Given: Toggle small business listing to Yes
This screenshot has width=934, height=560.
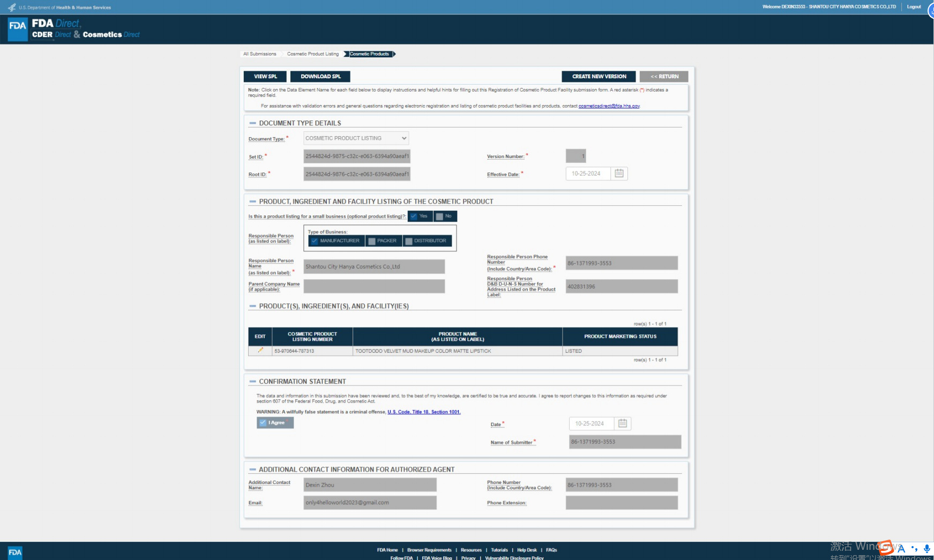Looking at the screenshot, I should tap(420, 216).
